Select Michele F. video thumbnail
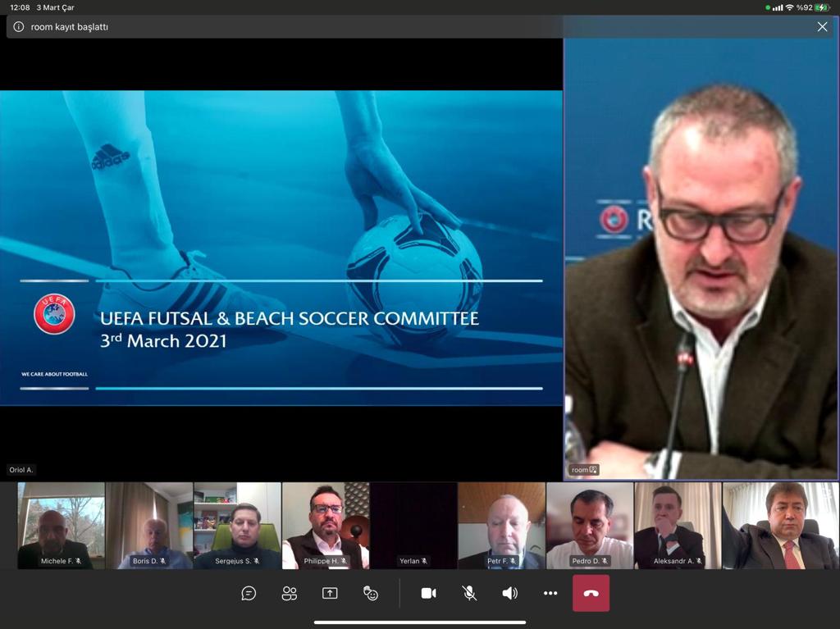The image size is (840, 629). 61,526
